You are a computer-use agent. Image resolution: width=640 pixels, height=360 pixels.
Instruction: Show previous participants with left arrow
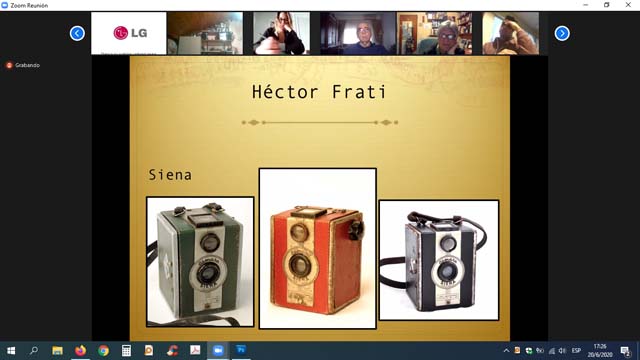pos(77,33)
